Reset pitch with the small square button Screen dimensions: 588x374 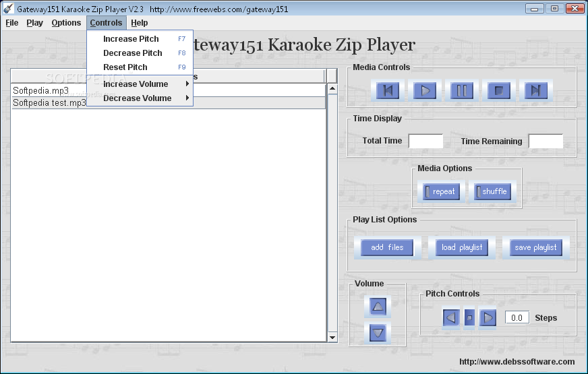tap(469, 318)
